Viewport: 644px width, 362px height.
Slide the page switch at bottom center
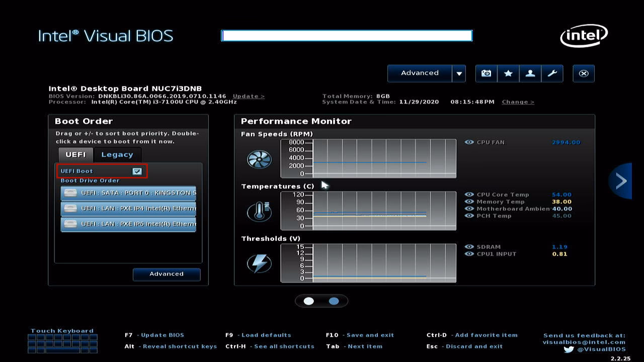click(321, 301)
